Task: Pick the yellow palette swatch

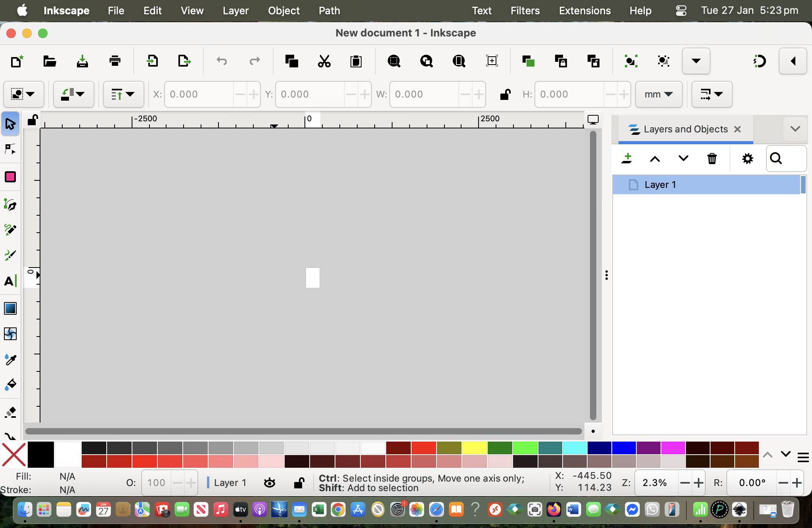Action: (475, 448)
